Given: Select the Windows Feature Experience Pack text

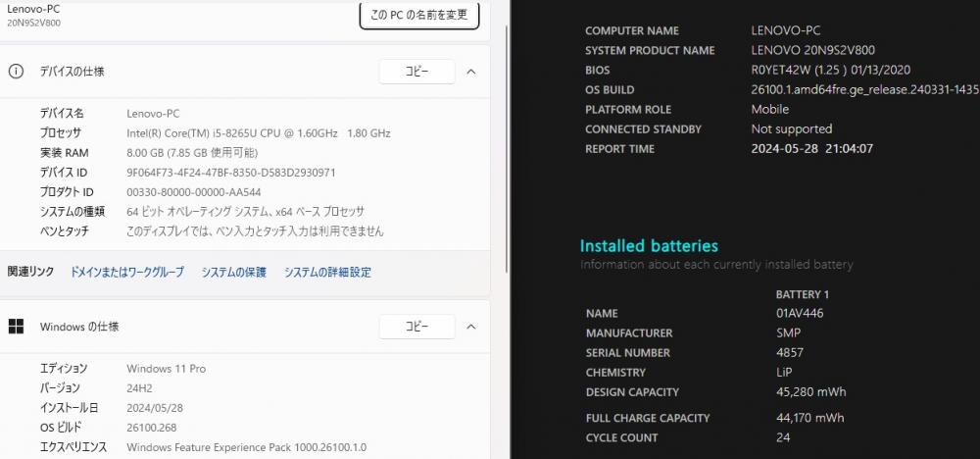Looking at the screenshot, I should 246,447.
